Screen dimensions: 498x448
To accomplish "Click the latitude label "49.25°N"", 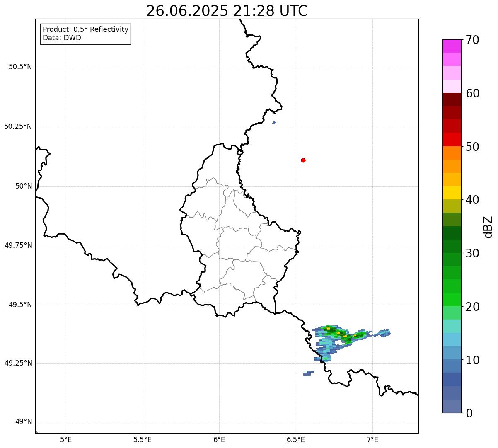I will [x=18, y=363].
